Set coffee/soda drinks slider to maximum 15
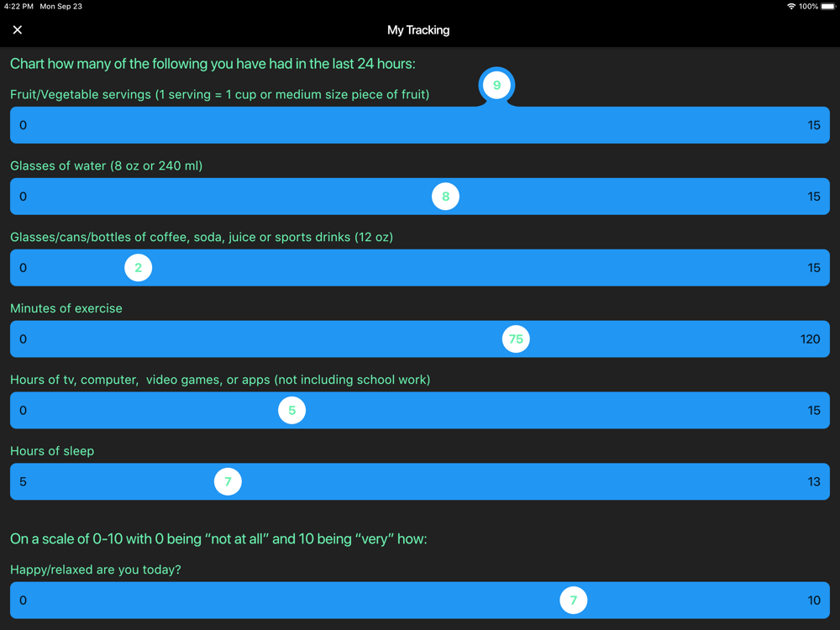This screenshot has width=840, height=630. pos(814,268)
